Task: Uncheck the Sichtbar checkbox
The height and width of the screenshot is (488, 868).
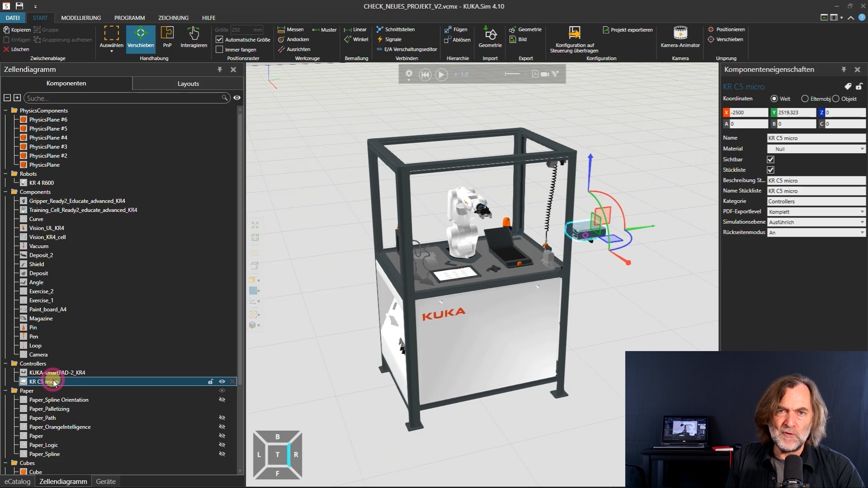Action: 771,160
